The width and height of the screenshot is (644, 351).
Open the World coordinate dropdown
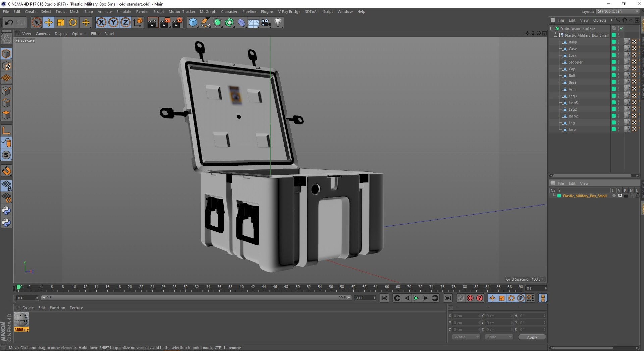pyautogui.click(x=466, y=337)
